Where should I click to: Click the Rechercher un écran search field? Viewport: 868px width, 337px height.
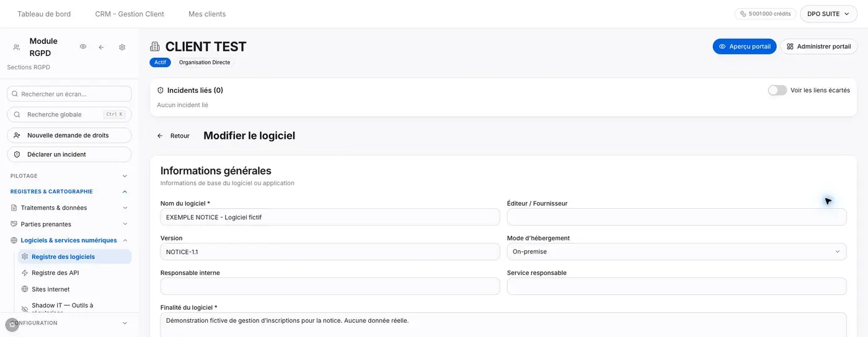pyautogui.click(x=69, y=94)
